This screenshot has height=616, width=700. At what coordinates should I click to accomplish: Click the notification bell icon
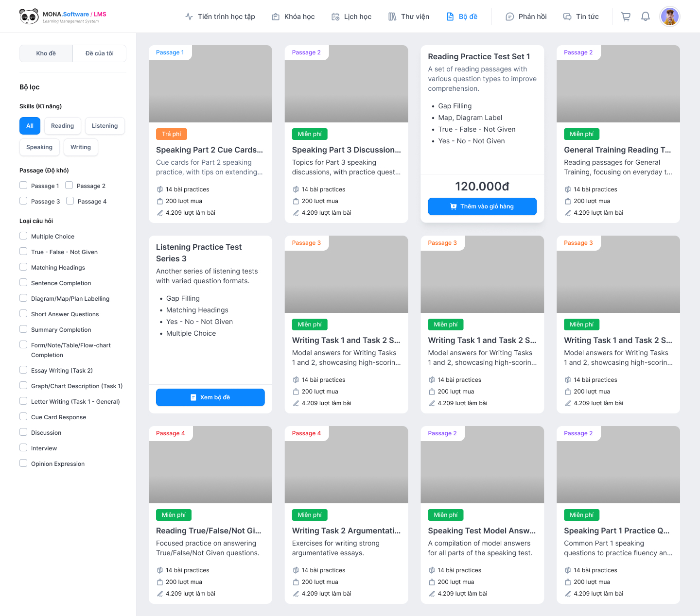point(645,17)
